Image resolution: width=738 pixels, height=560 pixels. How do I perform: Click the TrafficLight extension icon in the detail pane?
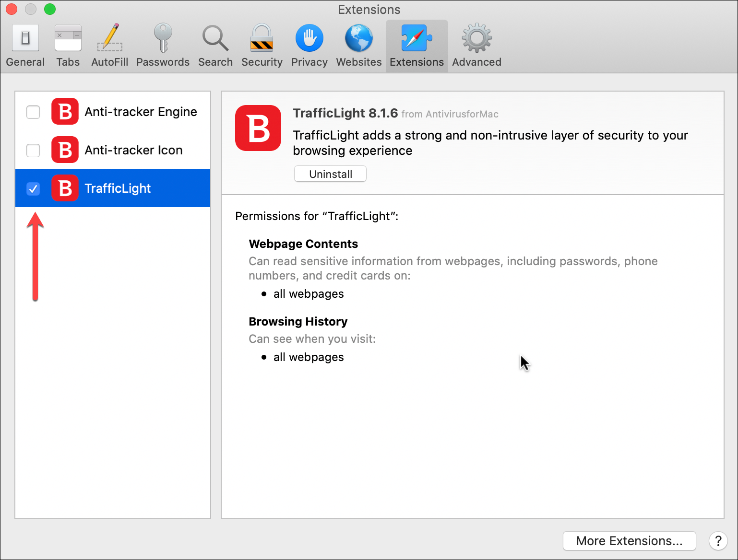pos(258,128)
